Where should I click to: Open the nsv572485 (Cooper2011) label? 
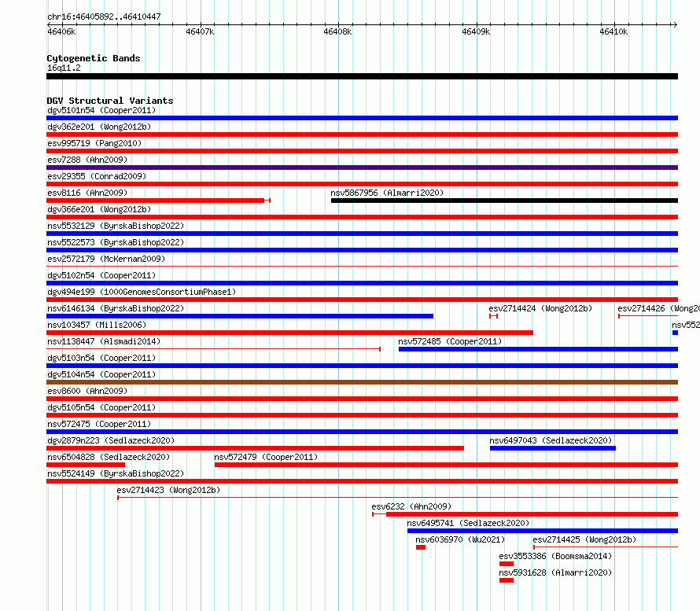click(450, 341)
